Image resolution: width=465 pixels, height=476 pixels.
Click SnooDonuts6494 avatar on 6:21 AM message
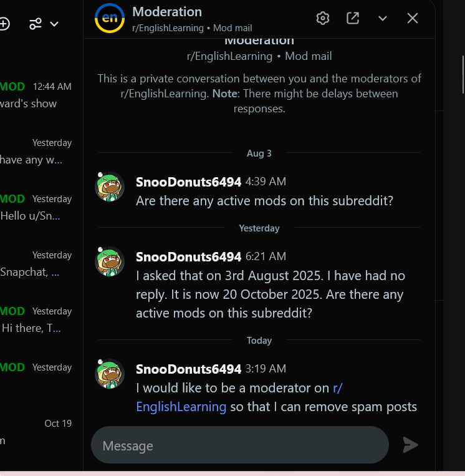click(x=110, y=261)
